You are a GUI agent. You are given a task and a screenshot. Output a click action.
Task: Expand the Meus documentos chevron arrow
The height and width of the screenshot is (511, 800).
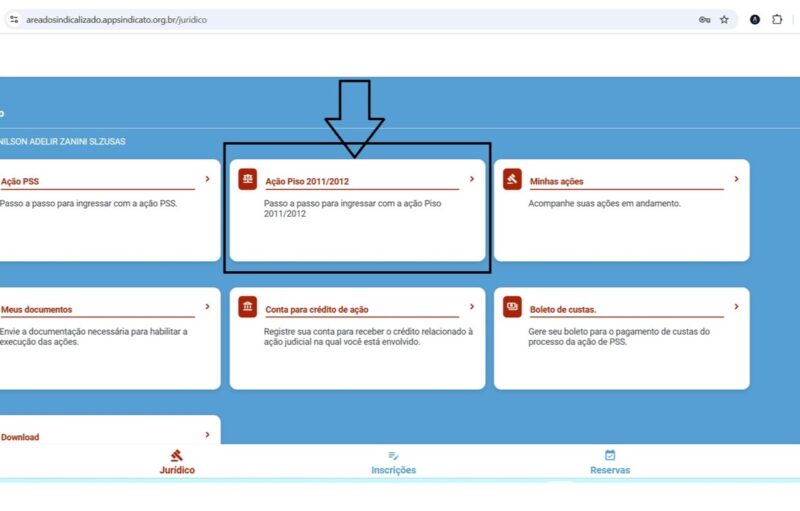click(x=207, y=307)
